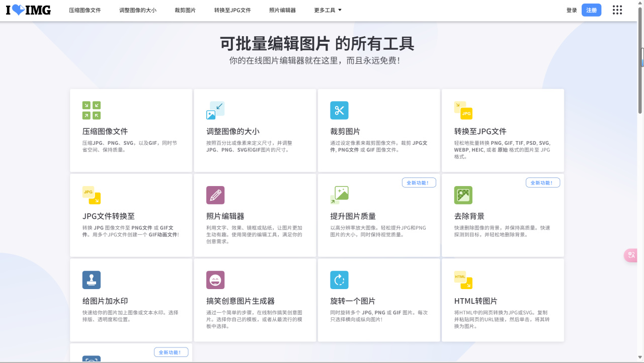
Task: Click the 给图片加水印 stamp icon
Action: click(92, 280)
